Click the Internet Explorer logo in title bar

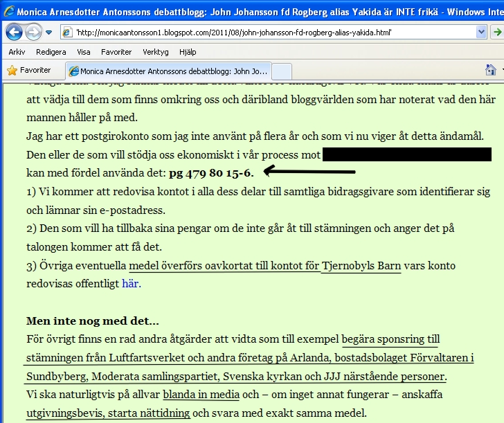(x=9, y=11)
